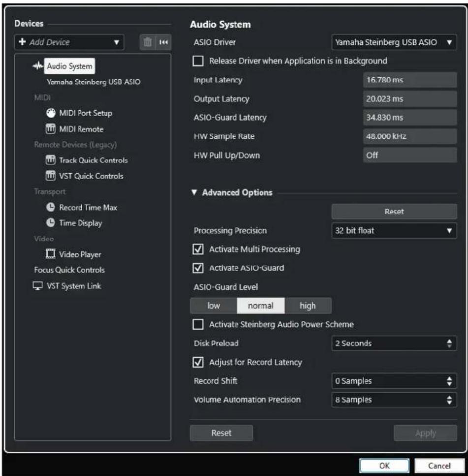Set ASIO-Guard Level to high
468x476 pixels.
pos(308,305)
